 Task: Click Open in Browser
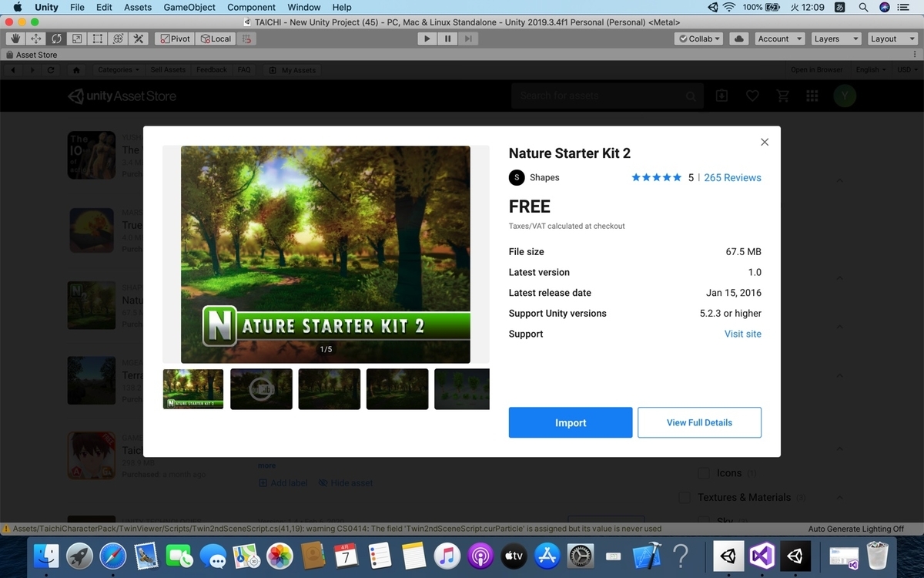pyautogui.click(x=817, y=70)
